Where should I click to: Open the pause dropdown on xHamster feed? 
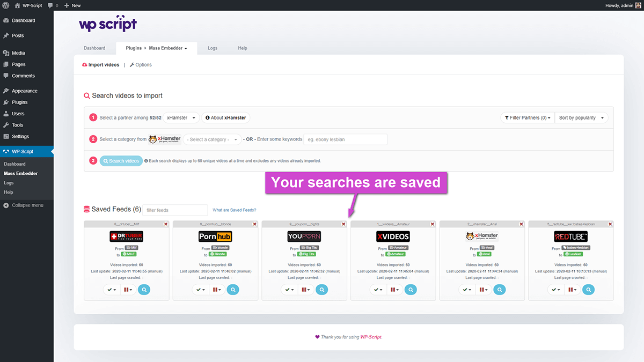(483, 290)
